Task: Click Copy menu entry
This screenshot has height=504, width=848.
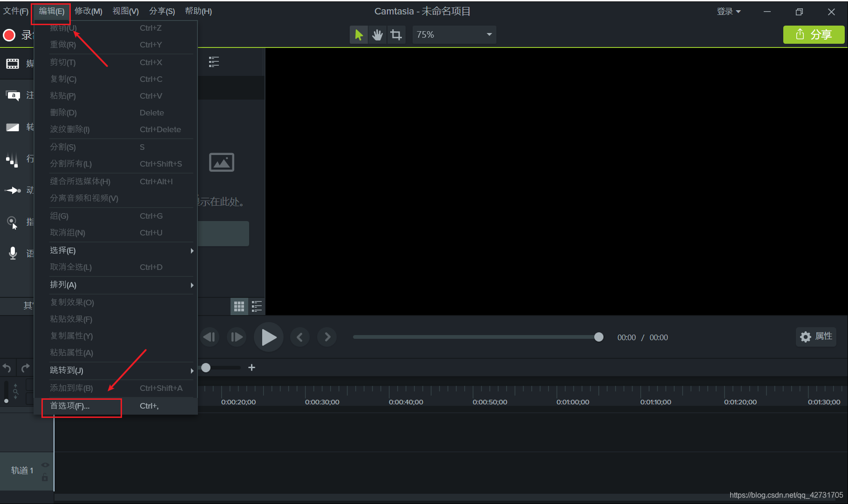Action: 116,79
